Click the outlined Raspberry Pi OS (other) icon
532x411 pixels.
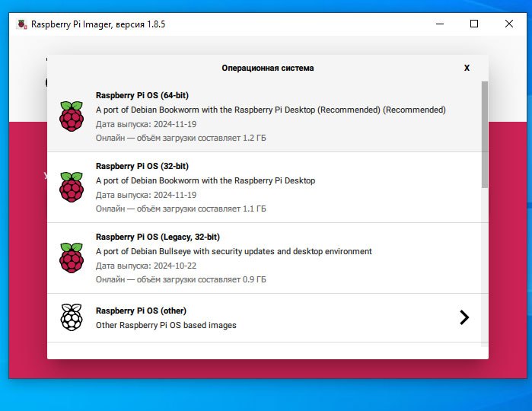(72, 317)
